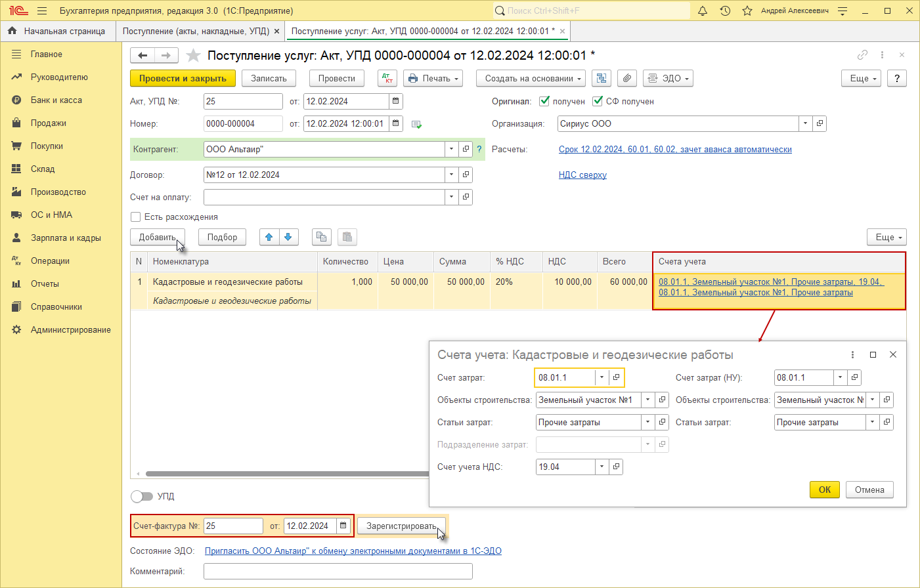Expand Счет на оплату dropdown
This screenshot has height=588, width=920.
451,197
